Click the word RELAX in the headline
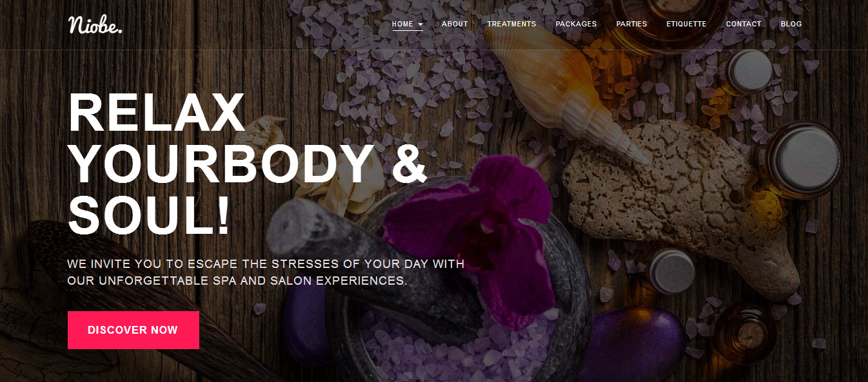 pos(157,113)
